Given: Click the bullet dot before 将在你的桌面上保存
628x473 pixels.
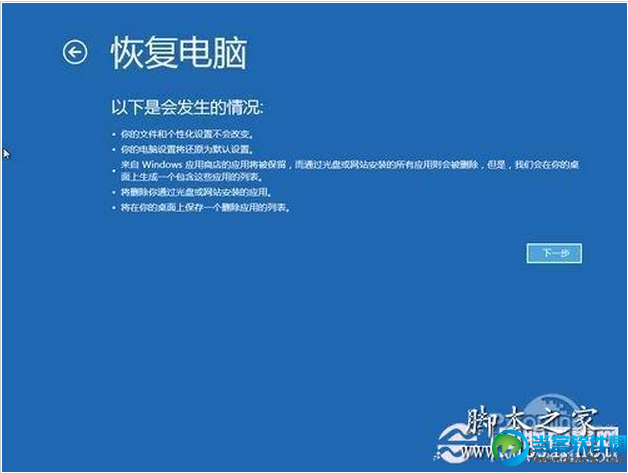Looking at the screenshot, I should [114, 208].
